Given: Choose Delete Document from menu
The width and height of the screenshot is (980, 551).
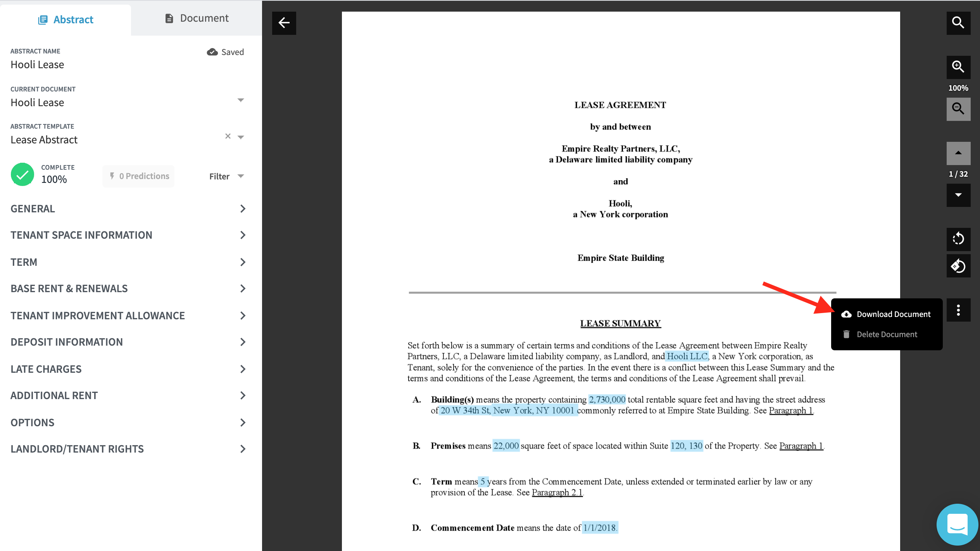Looking at the screenshot, I should 887,334.
